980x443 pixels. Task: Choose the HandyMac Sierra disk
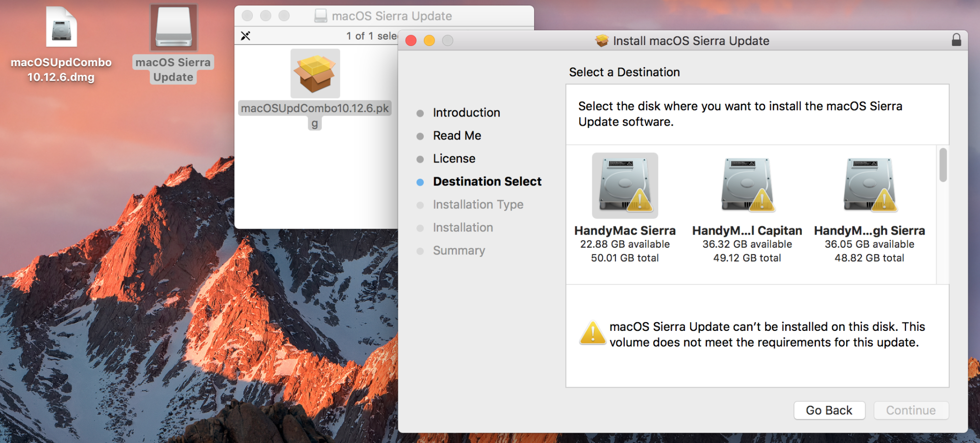(625, 186)
